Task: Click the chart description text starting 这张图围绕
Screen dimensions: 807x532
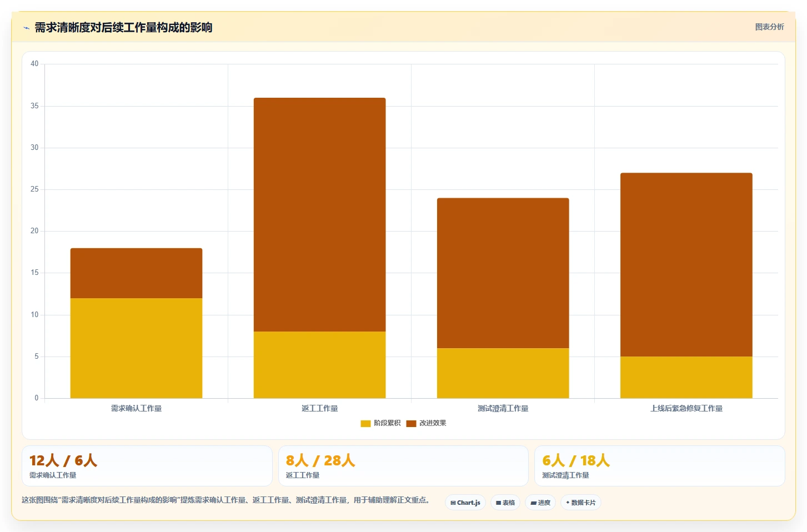Action: pos(225,500)
